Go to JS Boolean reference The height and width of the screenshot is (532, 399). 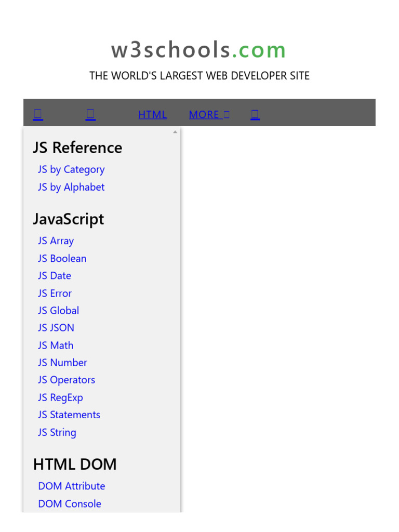click(62, 258)
